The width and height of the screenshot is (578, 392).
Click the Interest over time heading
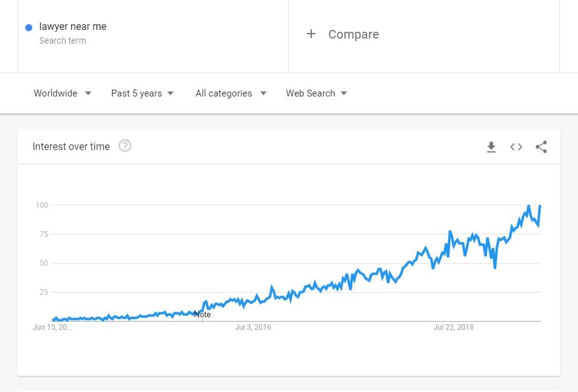click(71, 146)
